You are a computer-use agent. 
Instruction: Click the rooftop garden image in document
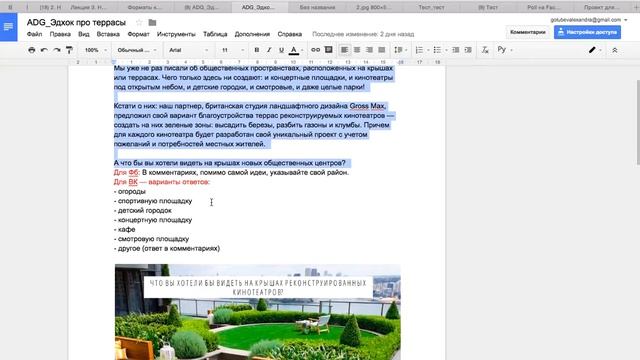[x=258, y=312]
